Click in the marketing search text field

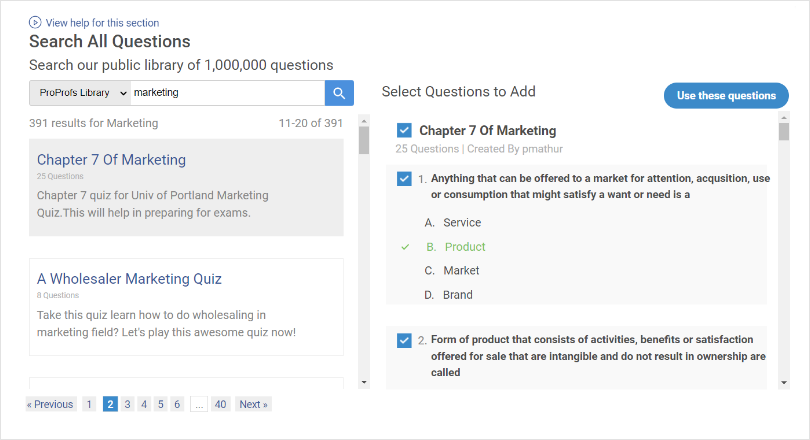[227, 93]
